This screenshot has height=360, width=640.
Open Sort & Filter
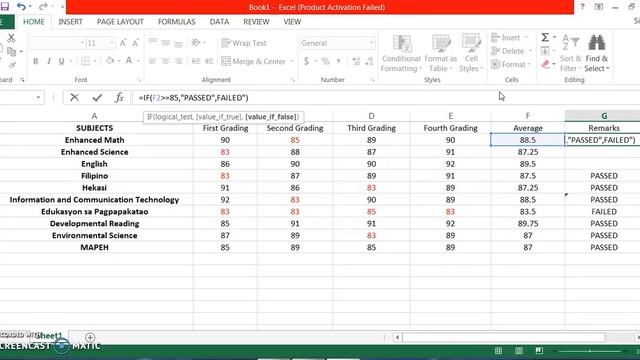(570, 53)
